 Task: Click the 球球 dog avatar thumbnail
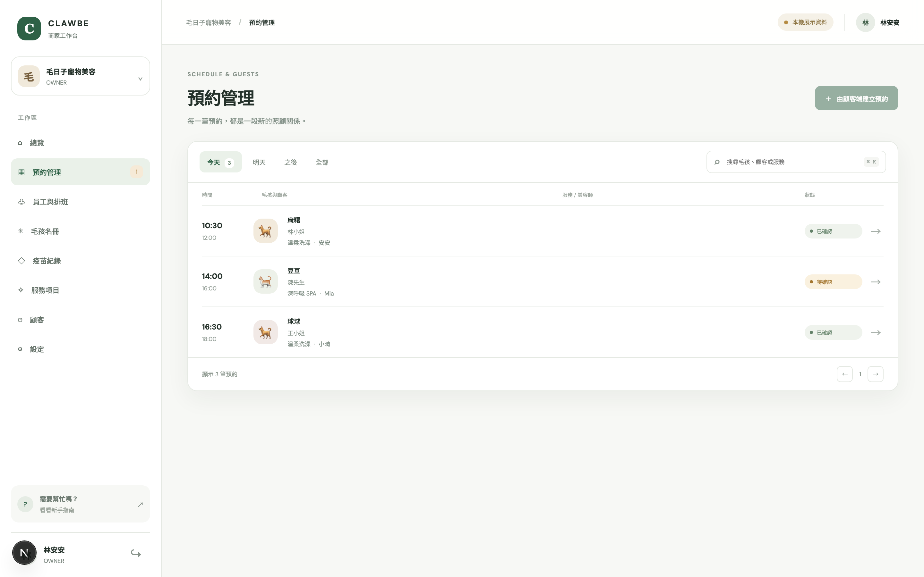point(265,332)
